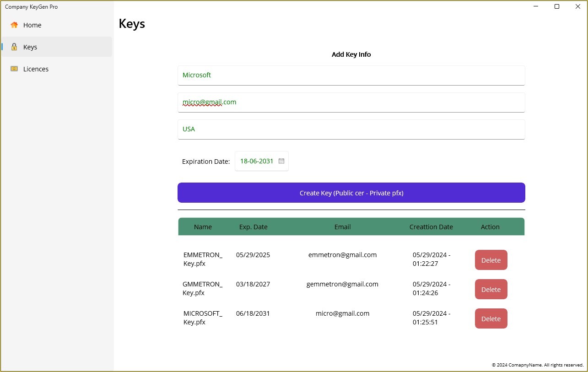Delete the GMMETRON_Key.pfx entry
This screenshot has width=588, height=372.
click(491, 289)
